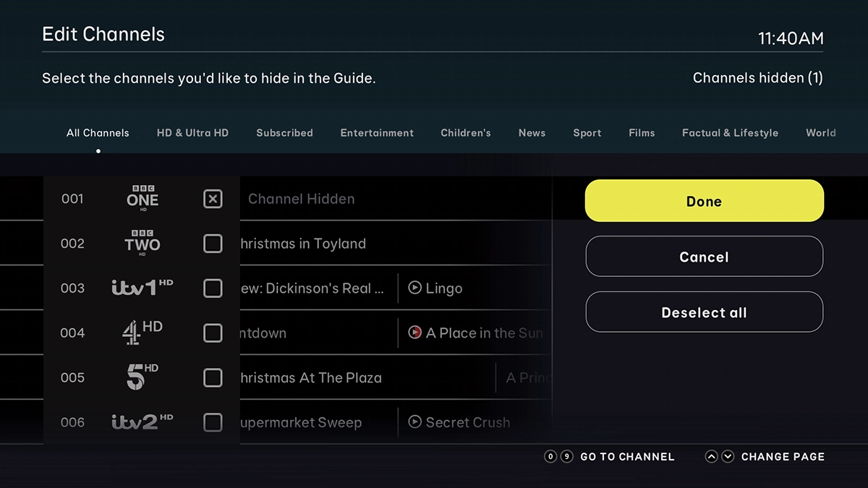Click the play icon beside Secret Crush
The height and width of the screenshot is (488, 868).
click(415, 421)
